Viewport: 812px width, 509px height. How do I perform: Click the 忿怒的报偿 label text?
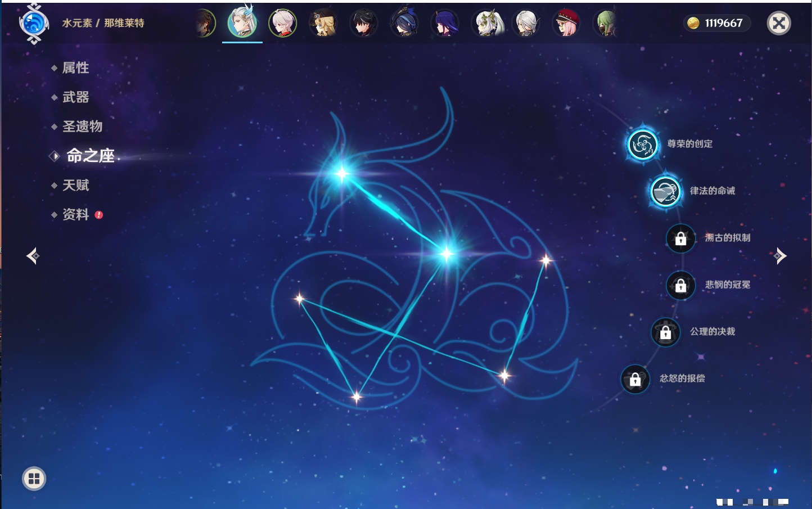click(682, 379)
